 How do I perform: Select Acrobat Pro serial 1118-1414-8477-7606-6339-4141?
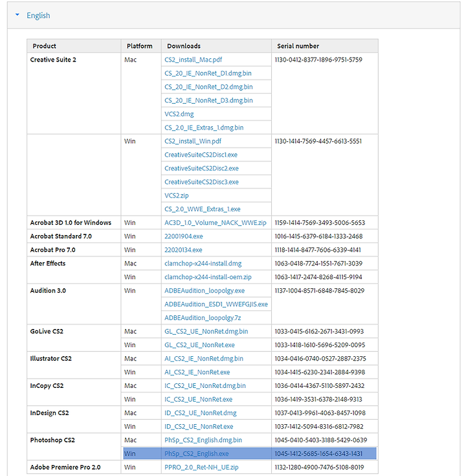click(x=318, y=250)
